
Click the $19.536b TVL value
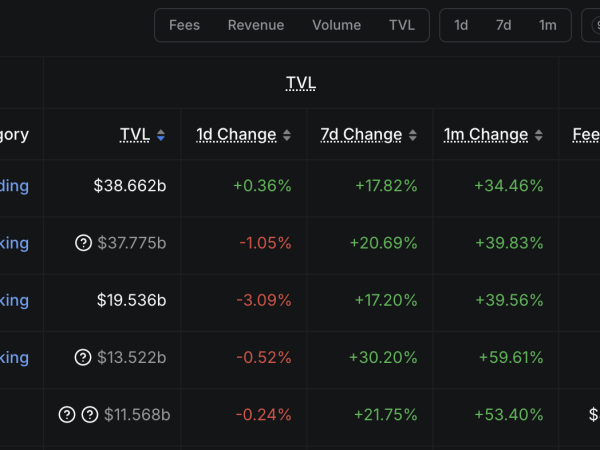point(132,300)
